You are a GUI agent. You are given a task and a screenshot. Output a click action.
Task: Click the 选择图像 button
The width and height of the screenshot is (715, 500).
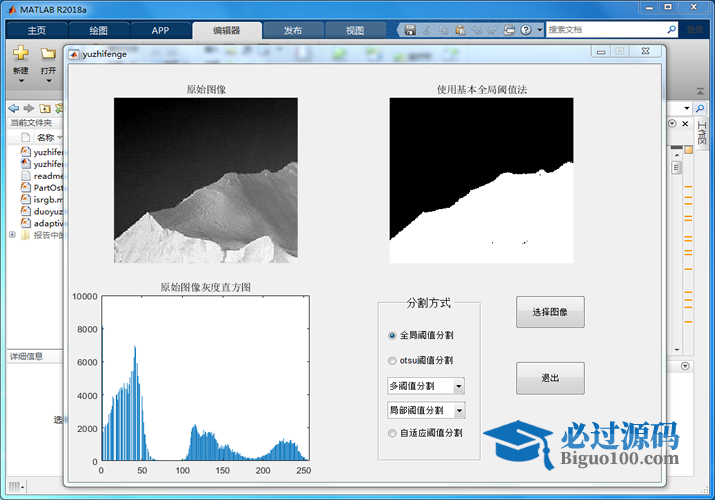point(550,312)
